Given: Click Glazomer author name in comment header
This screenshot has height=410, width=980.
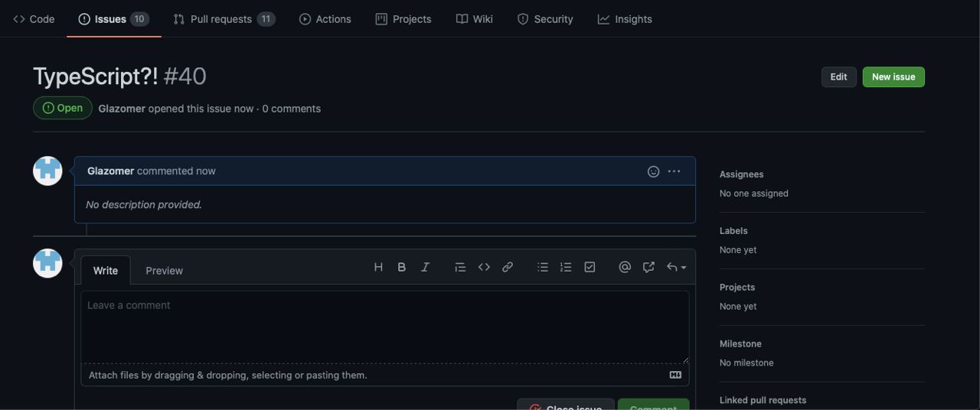Looking at the screenshot, I should pyautogui.click(x=111, y=171).
